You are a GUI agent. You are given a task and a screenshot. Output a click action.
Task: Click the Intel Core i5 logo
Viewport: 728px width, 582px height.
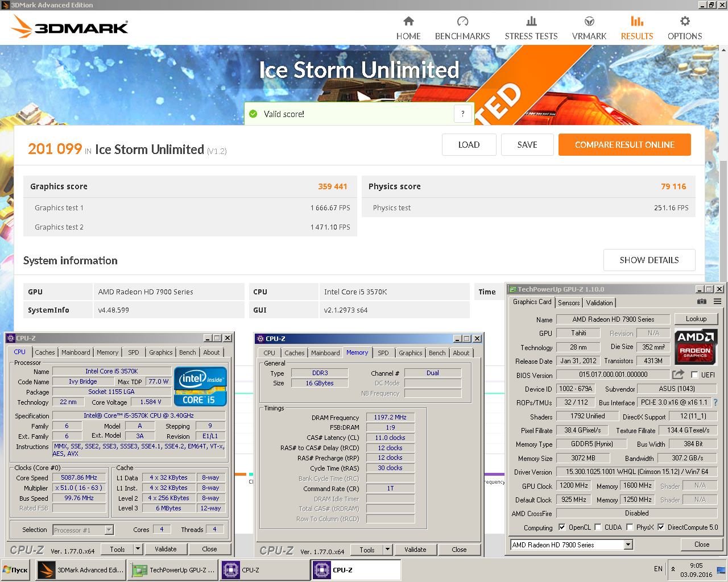point(201,386)
